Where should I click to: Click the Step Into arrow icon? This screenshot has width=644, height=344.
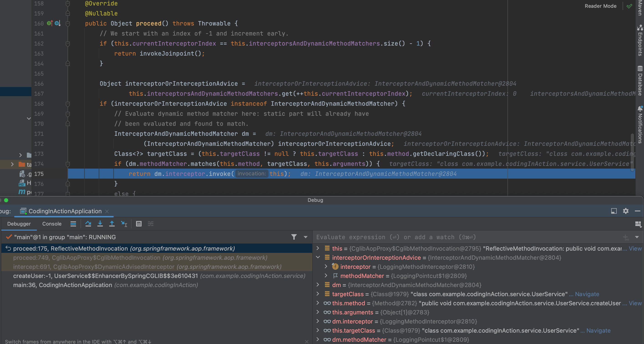100,223
